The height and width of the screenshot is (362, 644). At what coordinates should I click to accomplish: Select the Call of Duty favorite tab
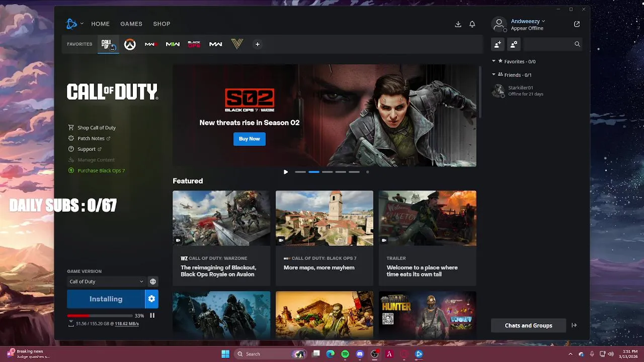(x=108, y=44)
